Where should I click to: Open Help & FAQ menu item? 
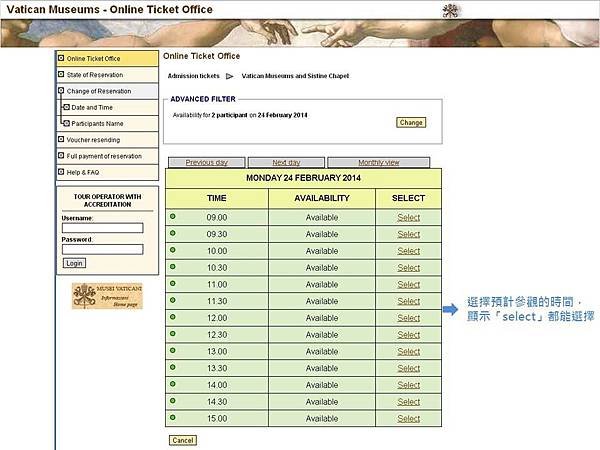pos(107,172)
